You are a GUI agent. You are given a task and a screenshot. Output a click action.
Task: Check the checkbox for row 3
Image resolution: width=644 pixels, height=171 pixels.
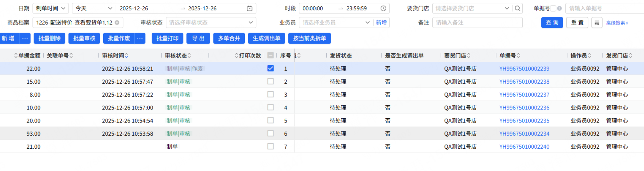point(270,94)
